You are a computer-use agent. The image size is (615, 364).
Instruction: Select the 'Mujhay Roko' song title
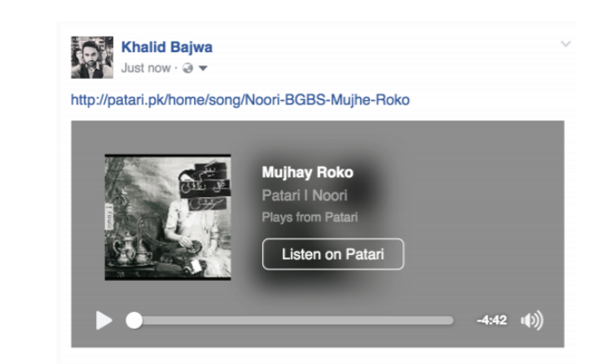point(308,172)
